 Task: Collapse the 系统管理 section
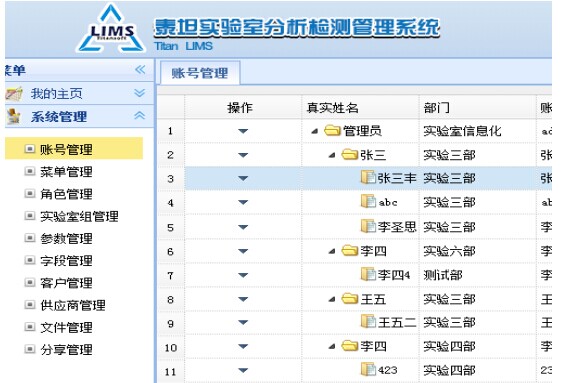coord(139,116)
